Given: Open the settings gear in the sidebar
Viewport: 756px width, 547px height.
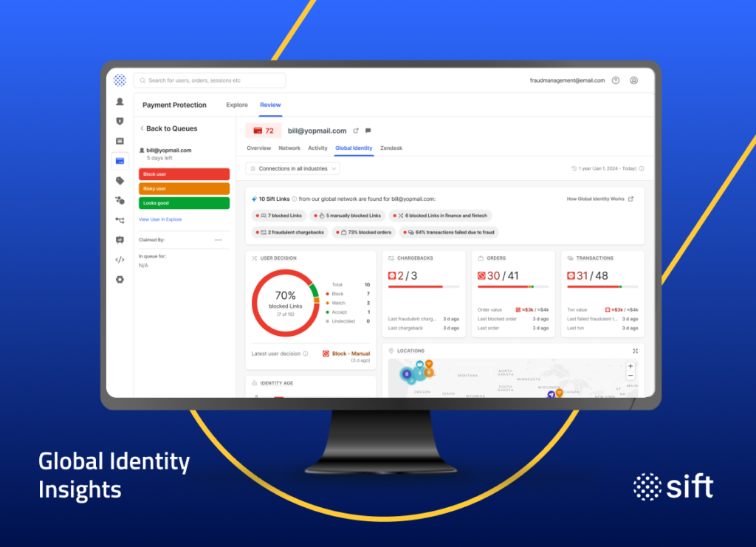Looking at the screenshot, I should click(120, 280).
